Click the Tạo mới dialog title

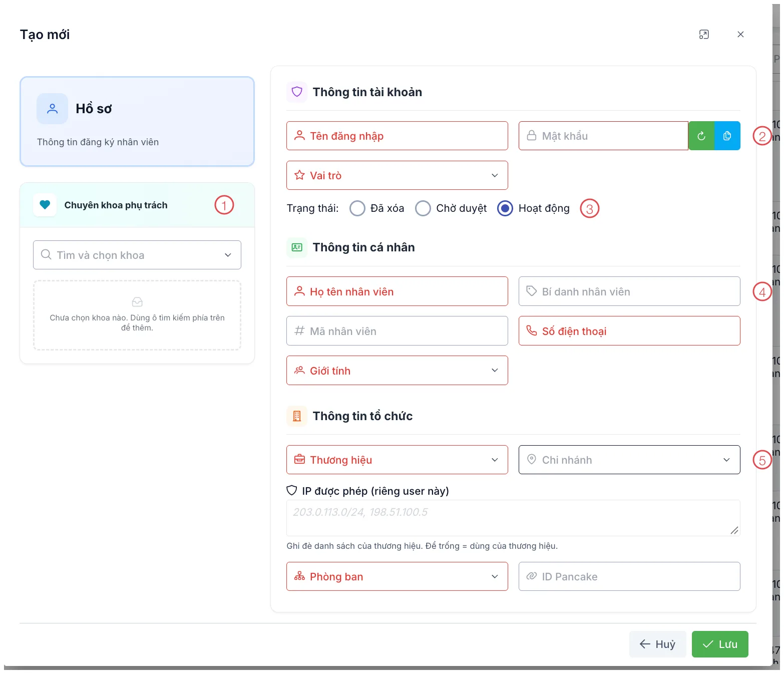point(45,35)
